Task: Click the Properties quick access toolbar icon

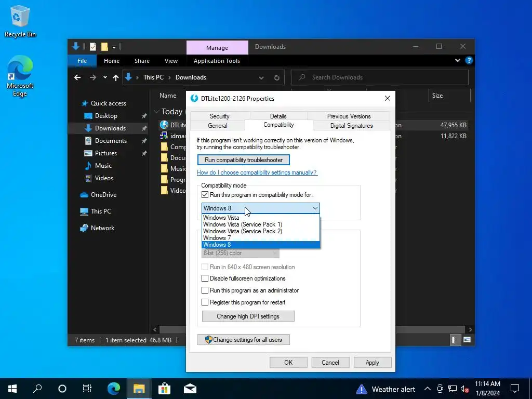Action: [93, 47]
